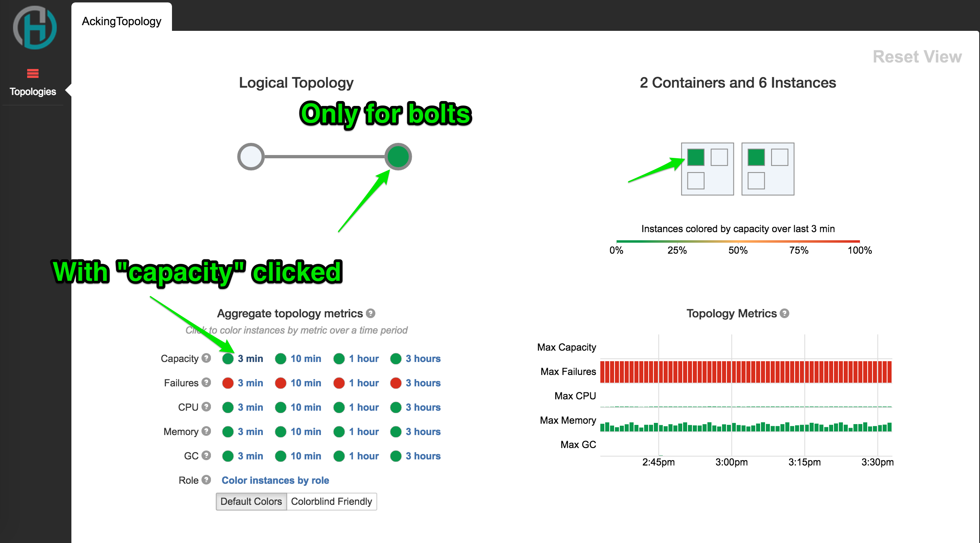Switch to Colorblind Friendly colors
This screenshot has height=543, width=980.
point(332,502)
